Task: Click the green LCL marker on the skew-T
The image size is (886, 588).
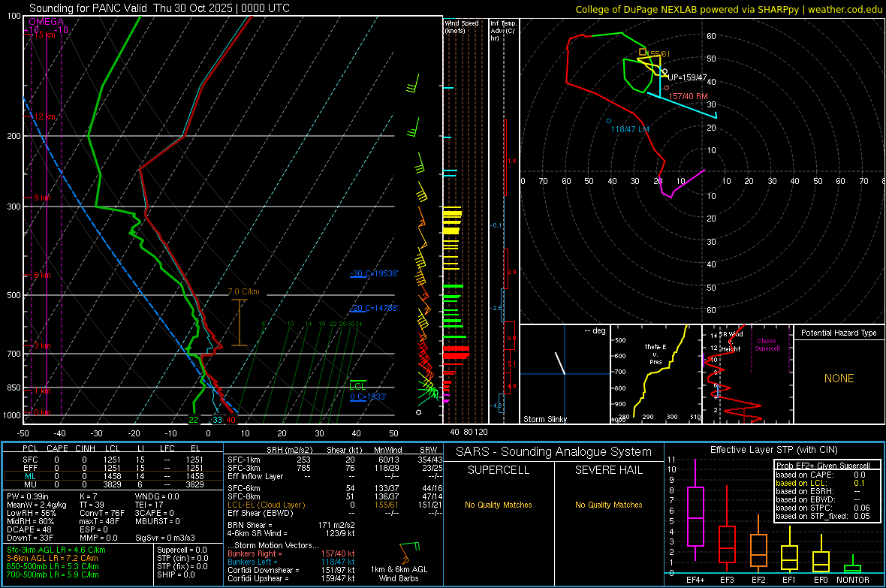Action: click(x=357, y=385)
